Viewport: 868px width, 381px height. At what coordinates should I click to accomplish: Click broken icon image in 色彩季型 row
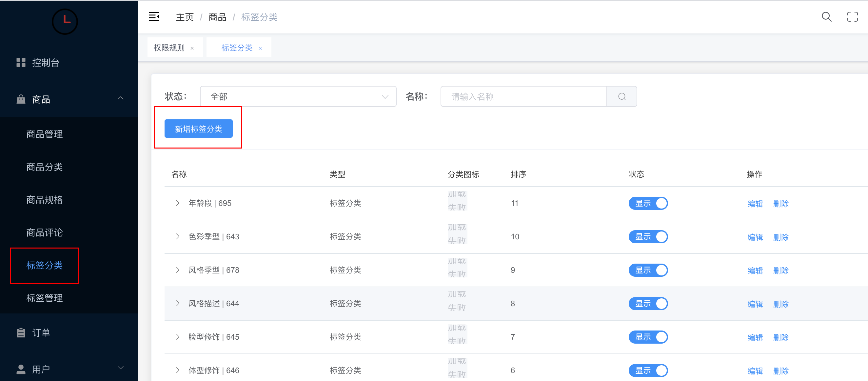tap(457, 234)
